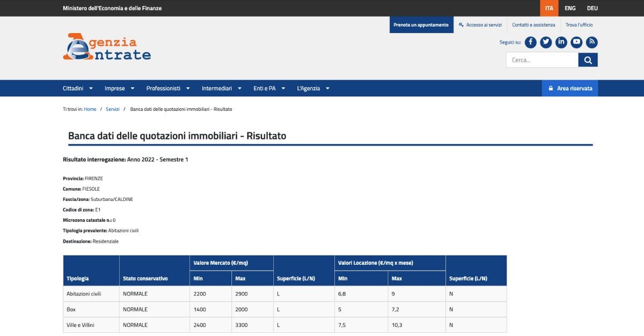Switch site language to ENG
This screenshot has width=644, height=336.
[570, 8]
